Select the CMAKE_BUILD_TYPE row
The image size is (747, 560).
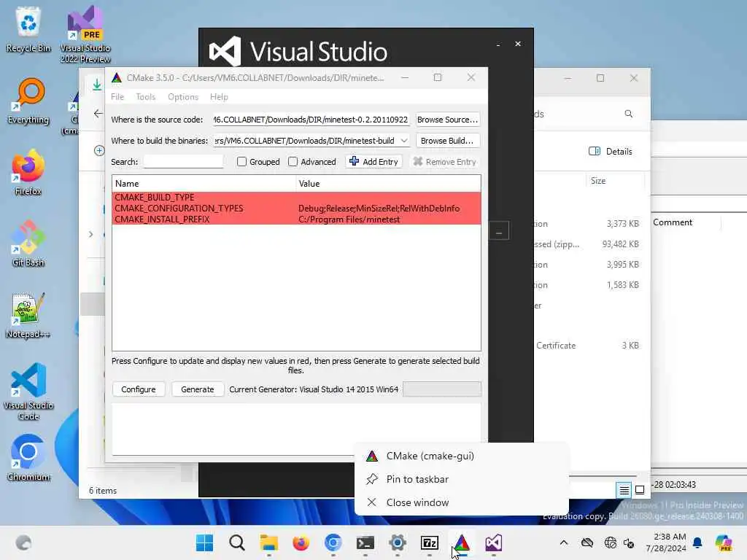coord(296,197)
